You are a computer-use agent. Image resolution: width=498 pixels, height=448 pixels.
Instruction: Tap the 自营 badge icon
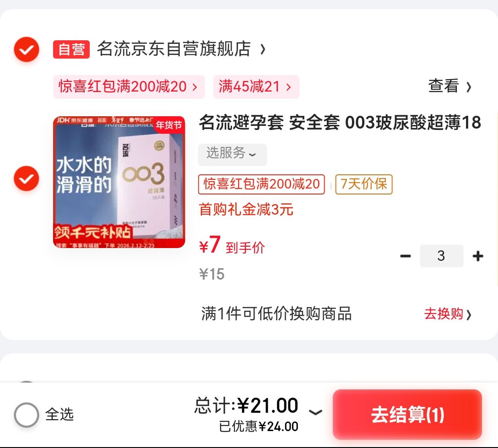coord(71,49)
